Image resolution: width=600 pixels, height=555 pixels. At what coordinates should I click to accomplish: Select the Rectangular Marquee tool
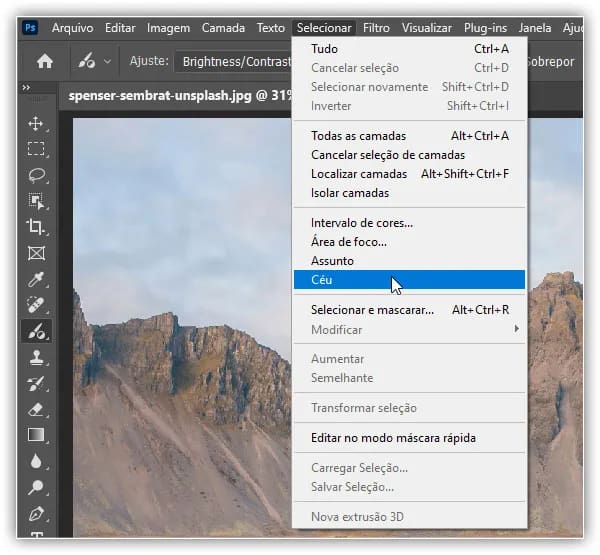click(36, 149)
